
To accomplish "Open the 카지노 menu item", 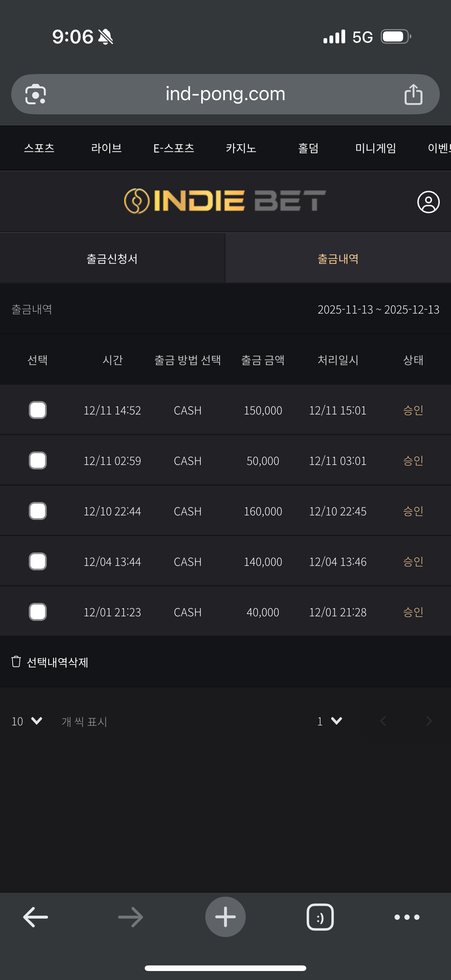I will point(241,148).
